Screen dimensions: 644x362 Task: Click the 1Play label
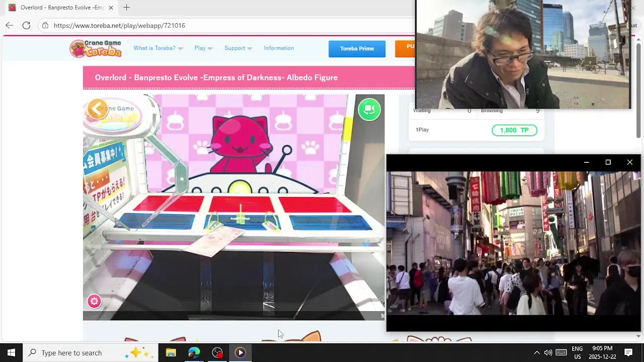[422, 130]
